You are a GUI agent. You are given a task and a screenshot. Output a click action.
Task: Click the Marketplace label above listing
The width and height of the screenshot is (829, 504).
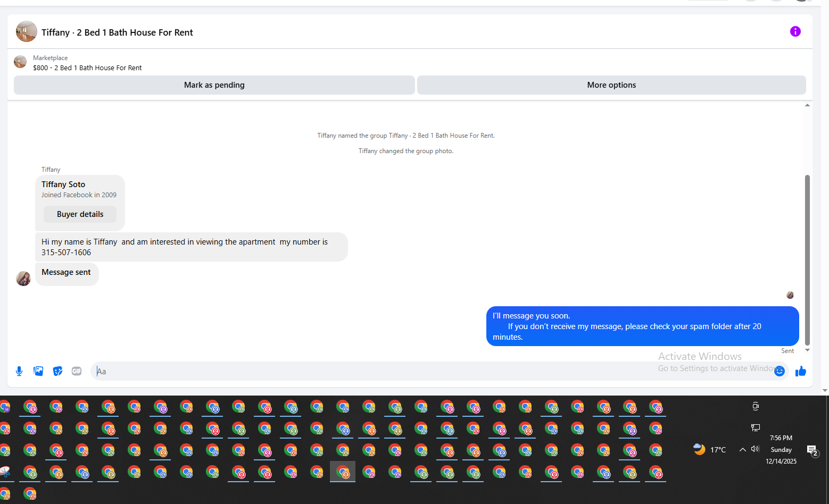click(x=50, y=58)
